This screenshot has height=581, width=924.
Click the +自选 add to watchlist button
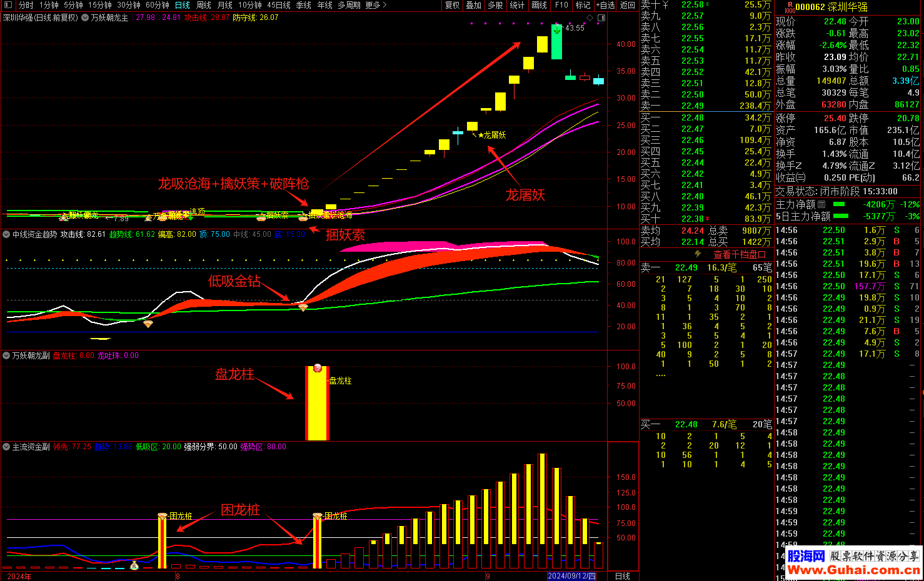605,5
